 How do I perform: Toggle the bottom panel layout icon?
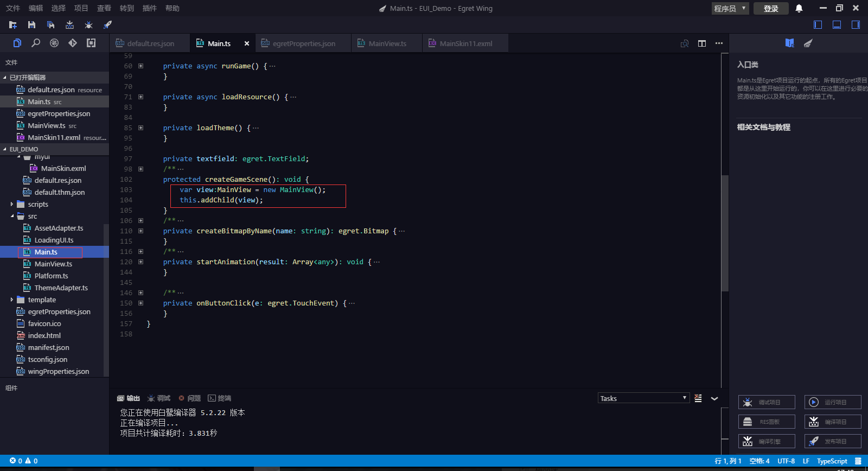point(837,24)
